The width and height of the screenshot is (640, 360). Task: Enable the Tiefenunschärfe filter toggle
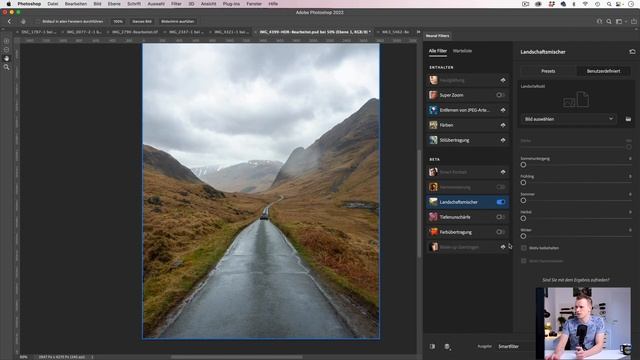coord(500,217)
